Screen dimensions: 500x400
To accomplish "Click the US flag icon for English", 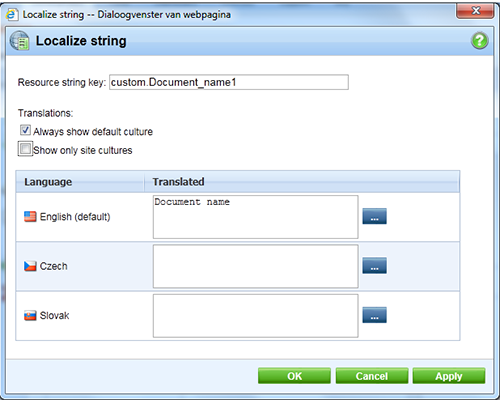I will click(x=30, y=217).
